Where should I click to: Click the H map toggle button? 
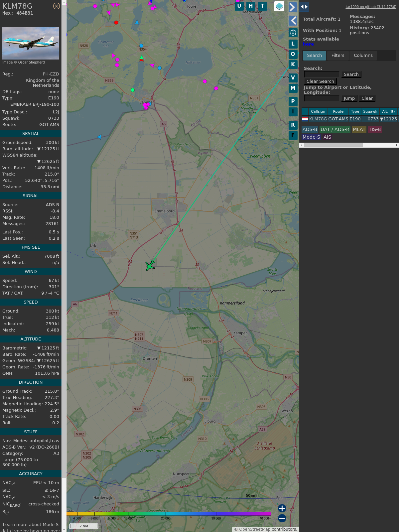point(251,6)
